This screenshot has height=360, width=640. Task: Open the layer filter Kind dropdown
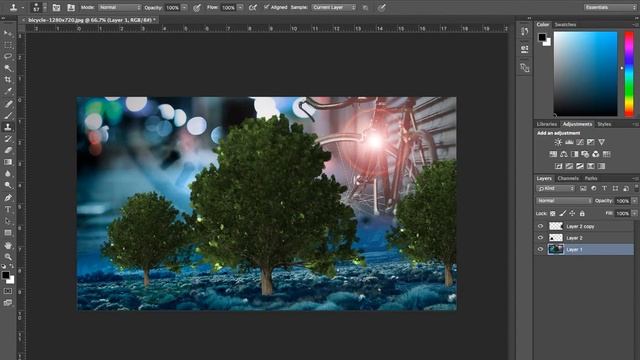(x=556, y=189)
